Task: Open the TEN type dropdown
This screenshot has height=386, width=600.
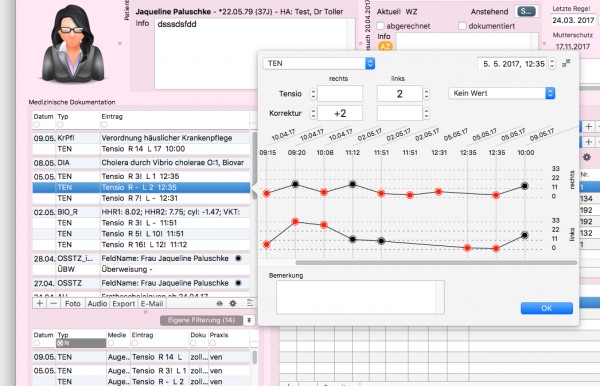Action: 319,64
